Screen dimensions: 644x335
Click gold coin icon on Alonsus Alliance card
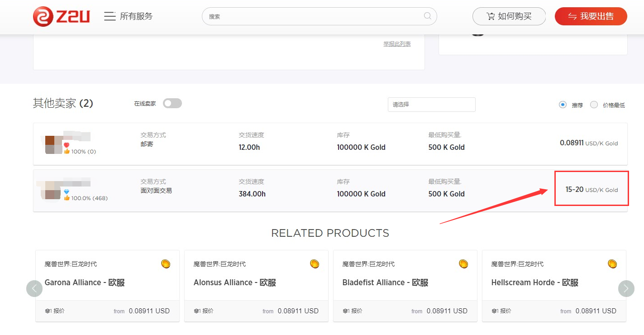(x=315, y=263)
